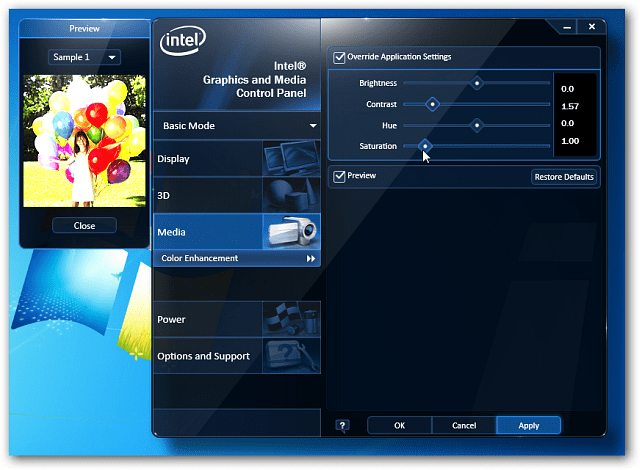Click the Brightness slider handle
The image size is (640, 470).
pyautogui.click(x=476, y=83)
